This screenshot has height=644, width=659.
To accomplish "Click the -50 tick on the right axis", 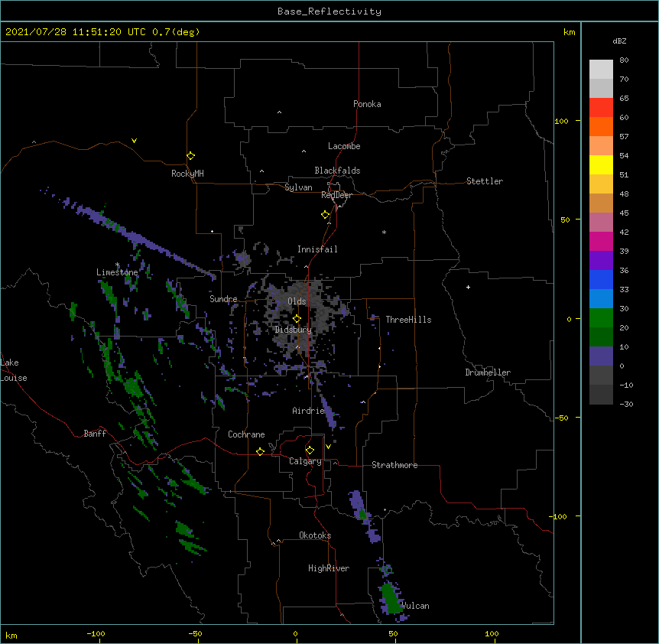I will coord(561,418).
